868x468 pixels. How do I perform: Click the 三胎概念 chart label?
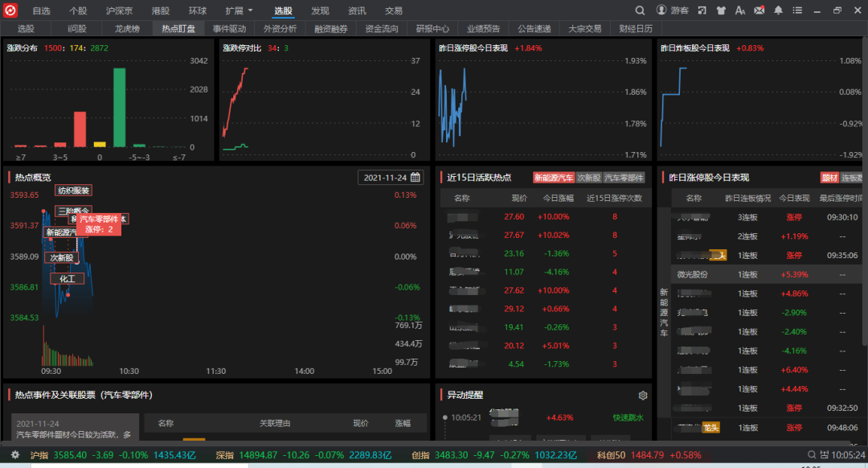pyautogui.click(x=74, y=211)
